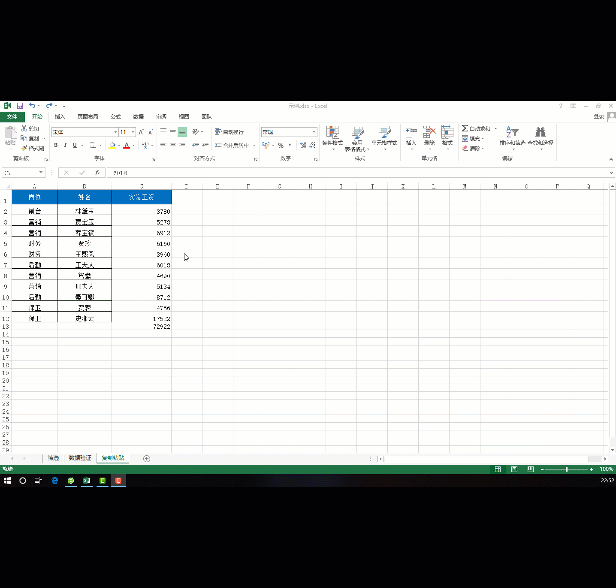Open Find and Select binoculars menu

coord(541,137)
